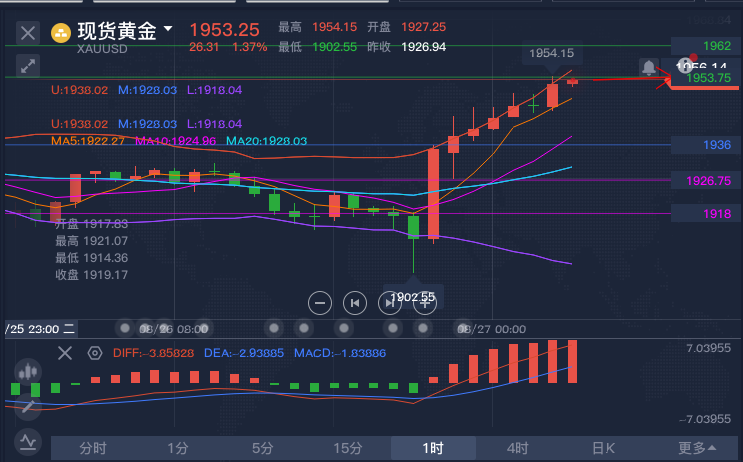This screenshot has height=462, width=743.
Task: Click the indicator line chart icon
Action: tap(27, 440)
